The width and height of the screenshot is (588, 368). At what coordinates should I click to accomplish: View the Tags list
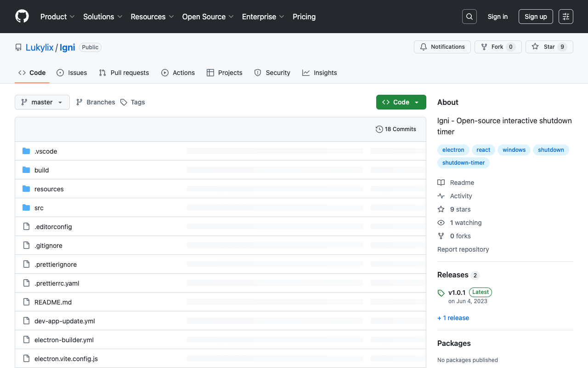click(133, 102)
